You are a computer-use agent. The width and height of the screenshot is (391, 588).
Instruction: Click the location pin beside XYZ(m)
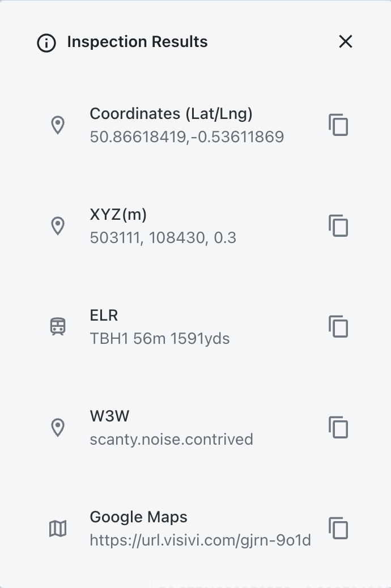click(x=58, y=226)
